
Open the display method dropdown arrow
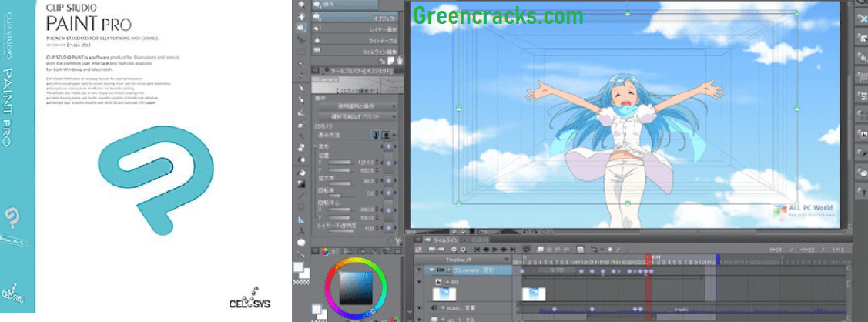point(394,135)
